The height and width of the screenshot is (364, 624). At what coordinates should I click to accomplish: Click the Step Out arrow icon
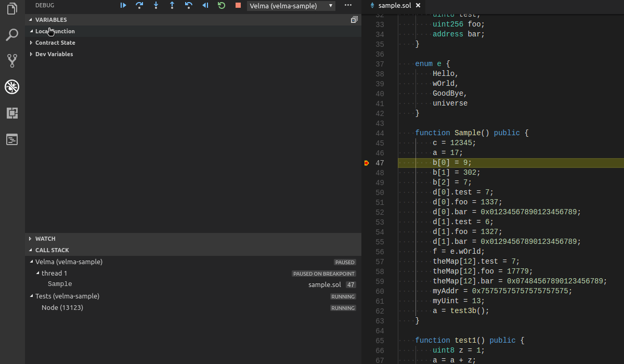(172, 5)
